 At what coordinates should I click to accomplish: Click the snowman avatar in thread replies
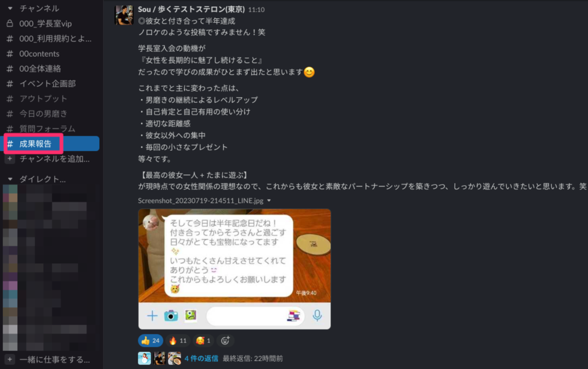[144, 359]
